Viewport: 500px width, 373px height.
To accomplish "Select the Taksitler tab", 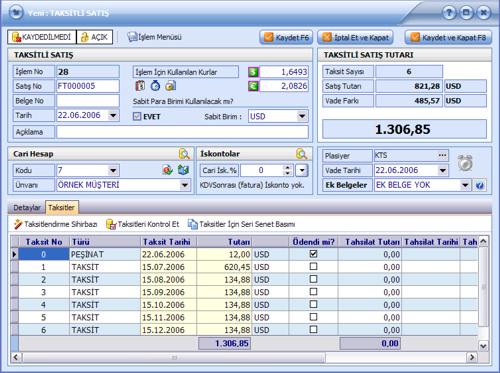I will pyautogui.click(x=62, y=207).
